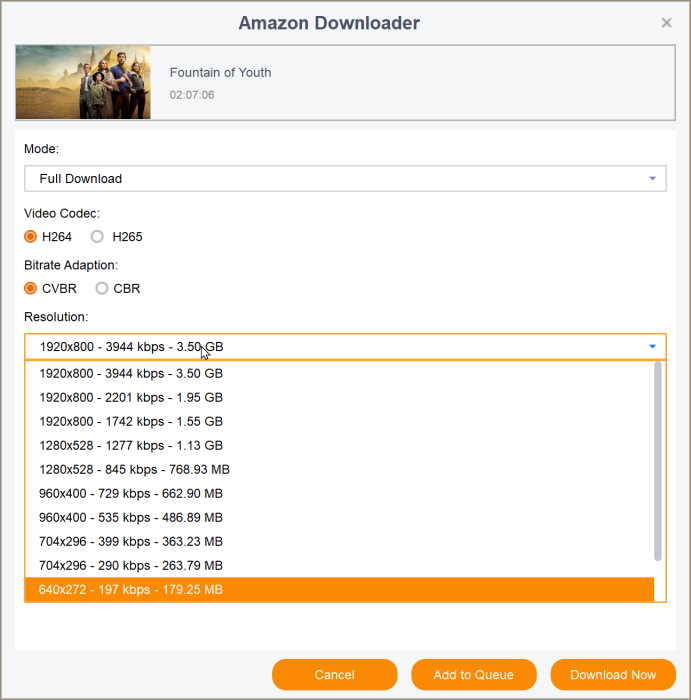Select 640x272 197 kbps 179.25 MB option
The height and width of the screenshot is (700, 691).
click(131, 590)
